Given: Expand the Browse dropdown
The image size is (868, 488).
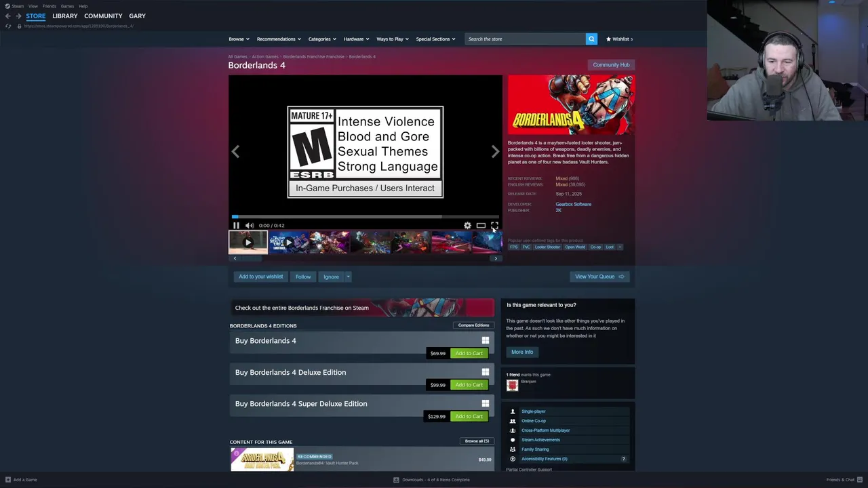Looking at the screenshot, I should tap(239, 39).
